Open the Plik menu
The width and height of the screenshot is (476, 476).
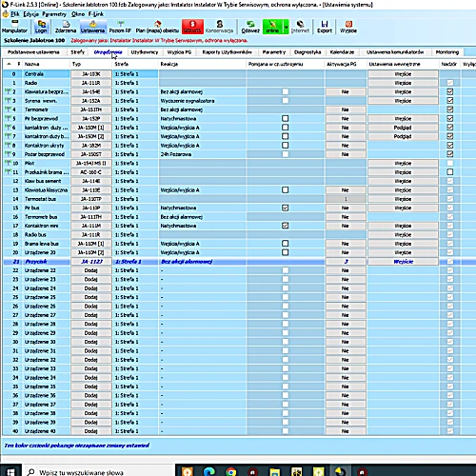pos(15,14)
